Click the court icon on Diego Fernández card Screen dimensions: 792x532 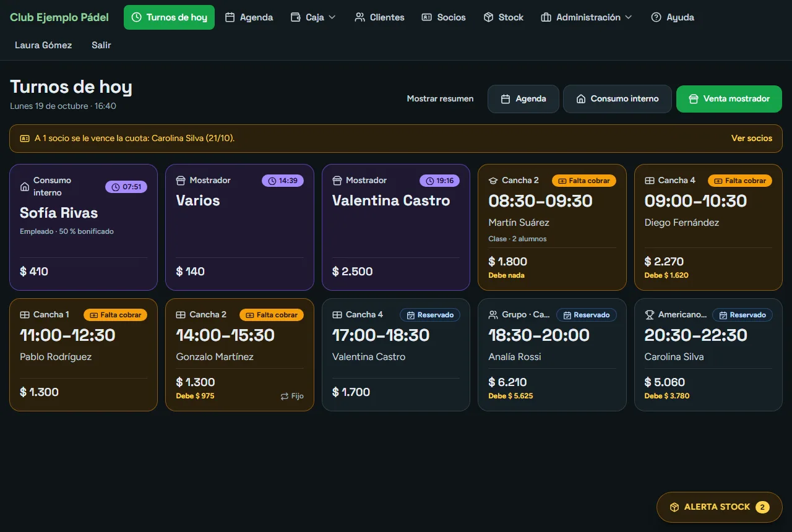click(x=650, y=181)
